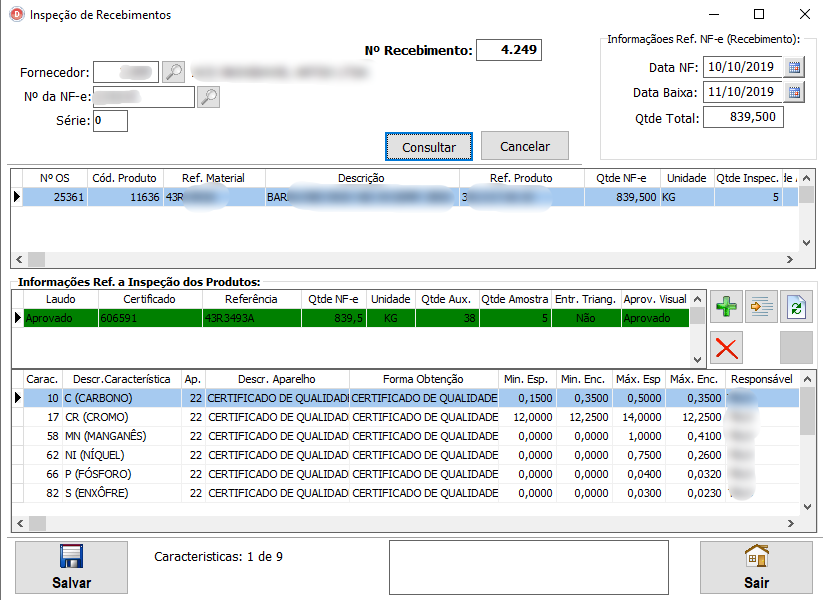Click the refresh document icon
Screen dimensions: 827x600
click(x=796, y=307)
